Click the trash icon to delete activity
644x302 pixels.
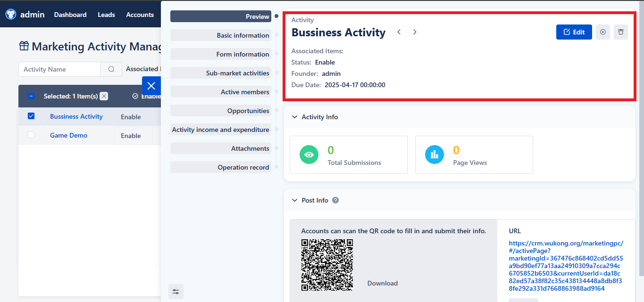pos(620,32)
